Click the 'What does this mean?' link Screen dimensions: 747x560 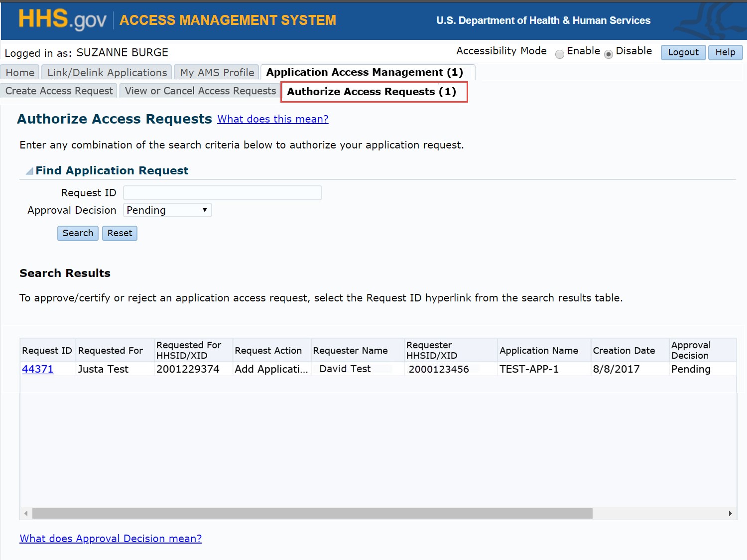click(272, 119)
